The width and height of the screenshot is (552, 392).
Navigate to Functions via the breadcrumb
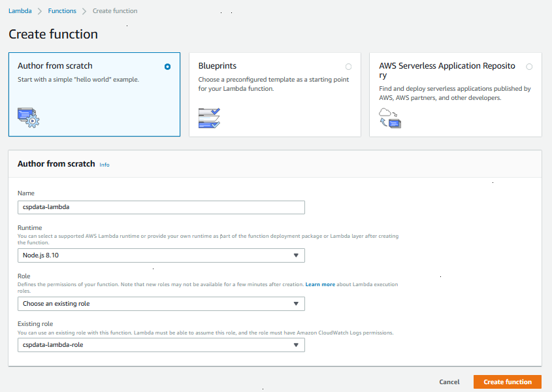pos(62,10)
